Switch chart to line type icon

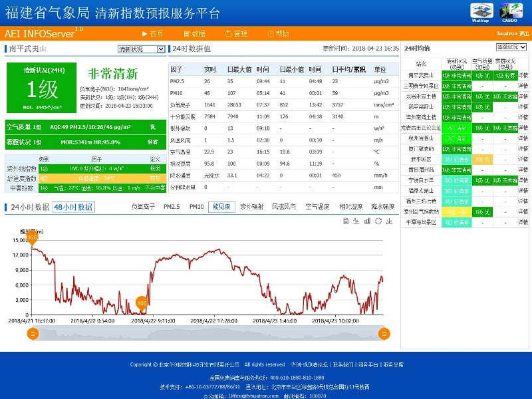pyautogui.click(x=356, y=220)
